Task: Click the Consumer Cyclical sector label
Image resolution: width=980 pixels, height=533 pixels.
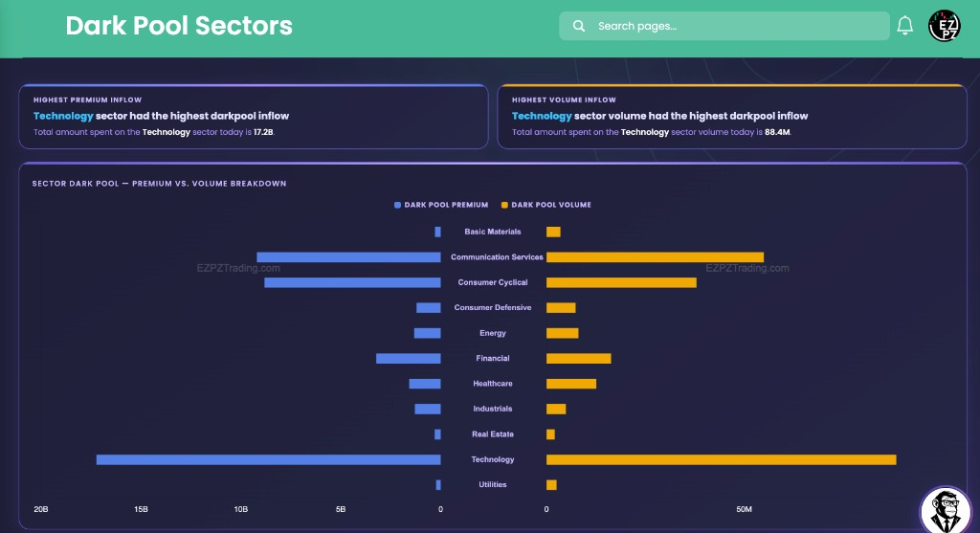Action: tap(493, 282)
